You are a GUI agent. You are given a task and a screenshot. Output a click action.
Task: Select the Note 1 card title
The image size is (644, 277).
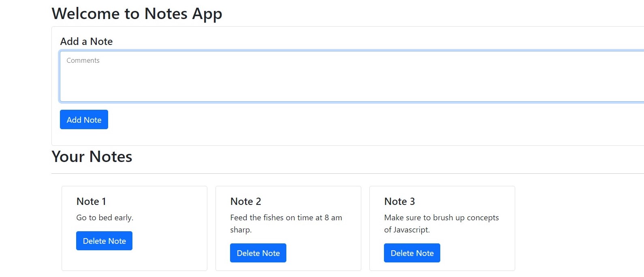91,201
